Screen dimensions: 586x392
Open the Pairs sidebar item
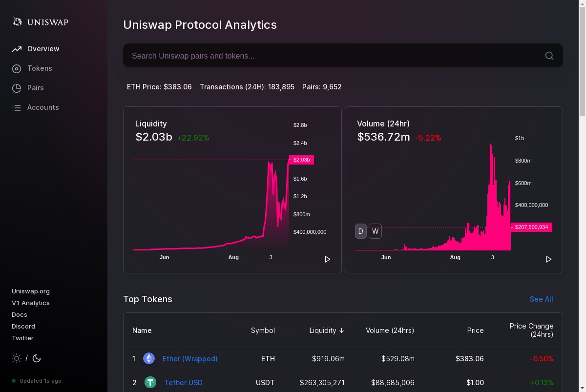[x=28, y=88]
